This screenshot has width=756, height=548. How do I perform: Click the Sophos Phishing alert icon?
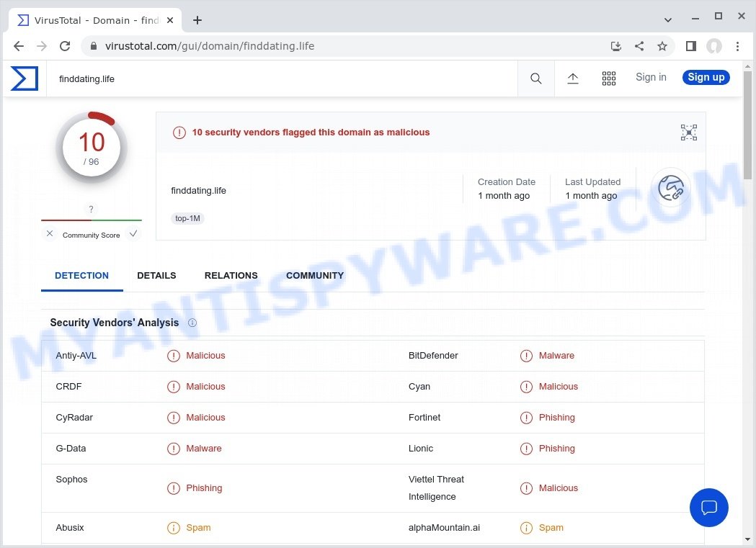click(173, 488)
